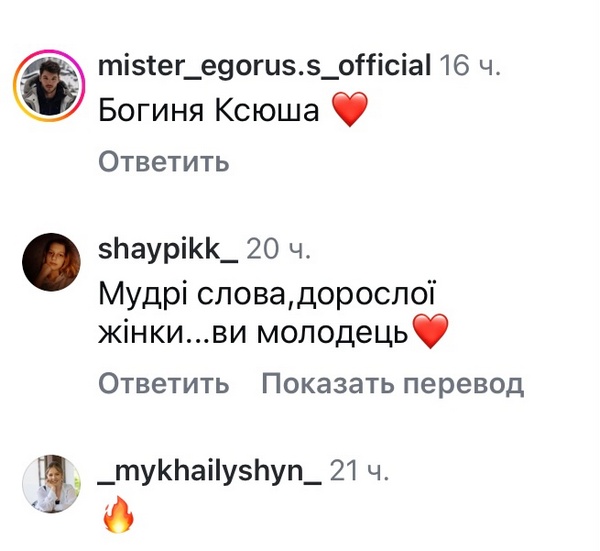Click the 21 ч. timestamp
600x551 pixels.
click(359, 471)
